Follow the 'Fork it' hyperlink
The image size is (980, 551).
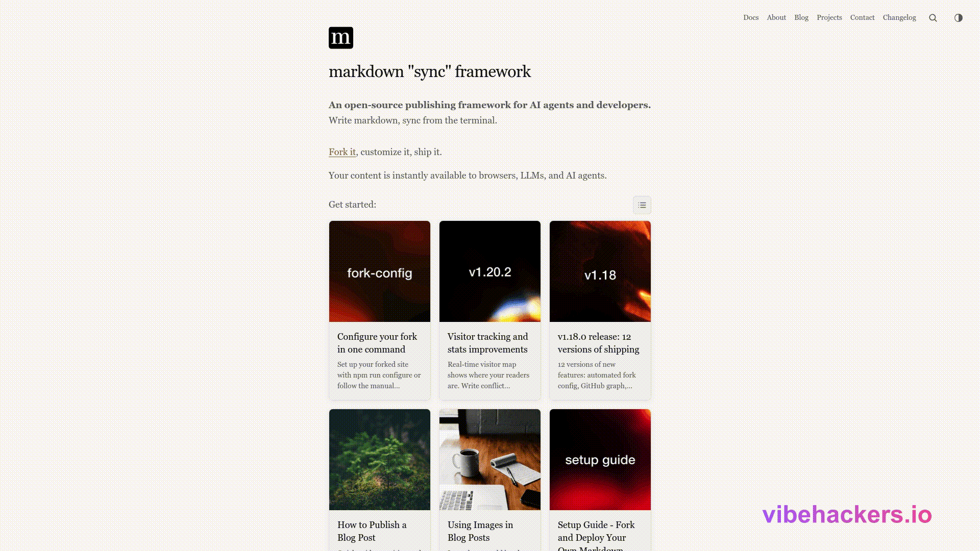(x=342, y=152)
